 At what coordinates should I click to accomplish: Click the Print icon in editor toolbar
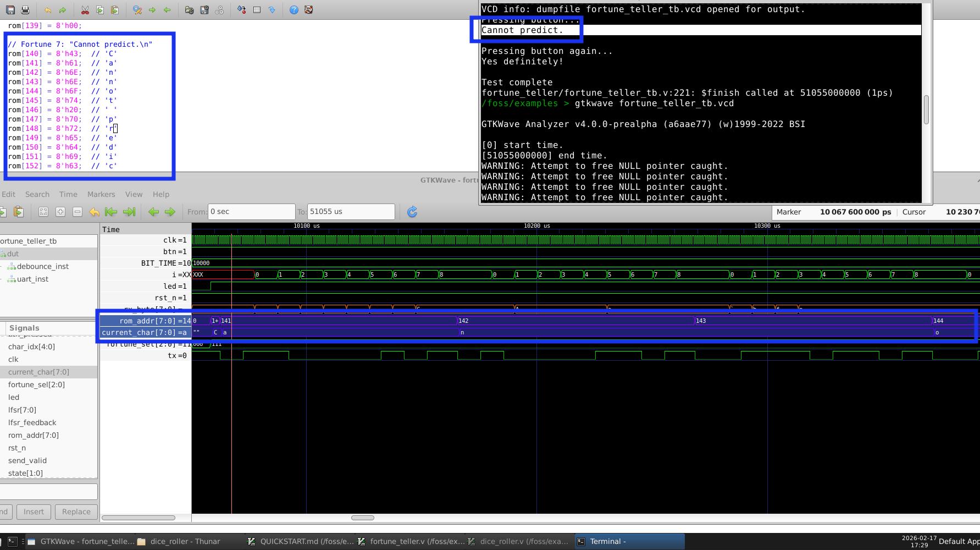[x=25, y=10]
